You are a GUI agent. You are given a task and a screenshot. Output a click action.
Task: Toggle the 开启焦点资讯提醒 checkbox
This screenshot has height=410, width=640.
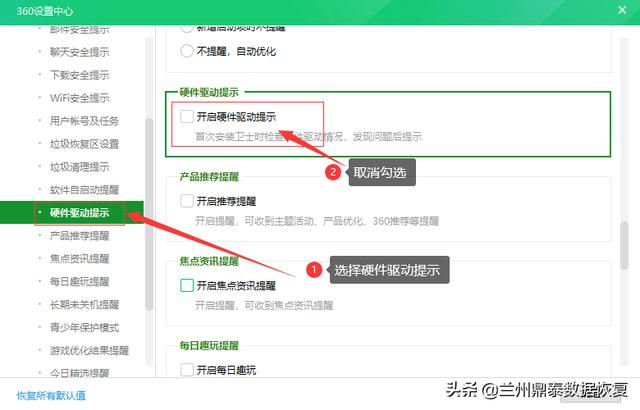click(x=187, y=285)
